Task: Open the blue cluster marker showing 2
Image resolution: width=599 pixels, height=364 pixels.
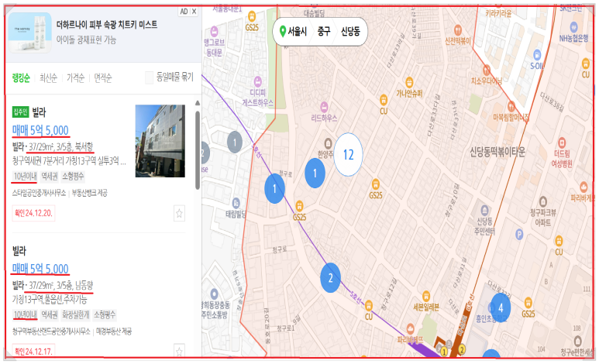Action: click(330, 278)
